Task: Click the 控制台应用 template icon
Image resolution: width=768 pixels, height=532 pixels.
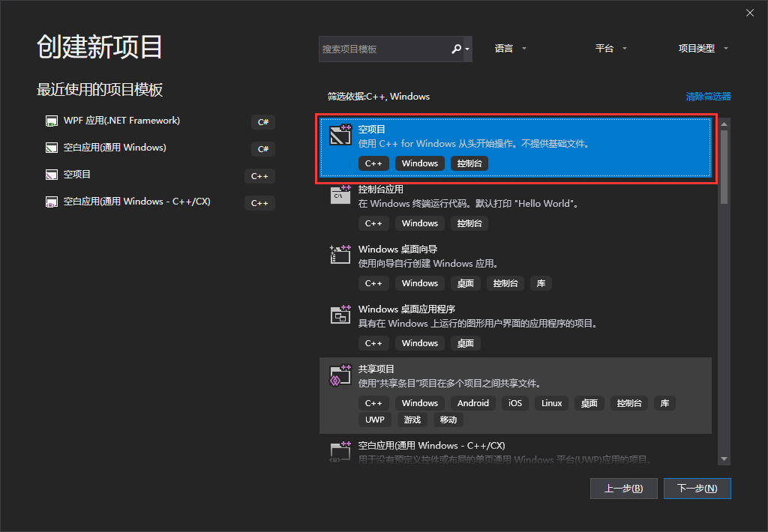Action: coord(340,195)
